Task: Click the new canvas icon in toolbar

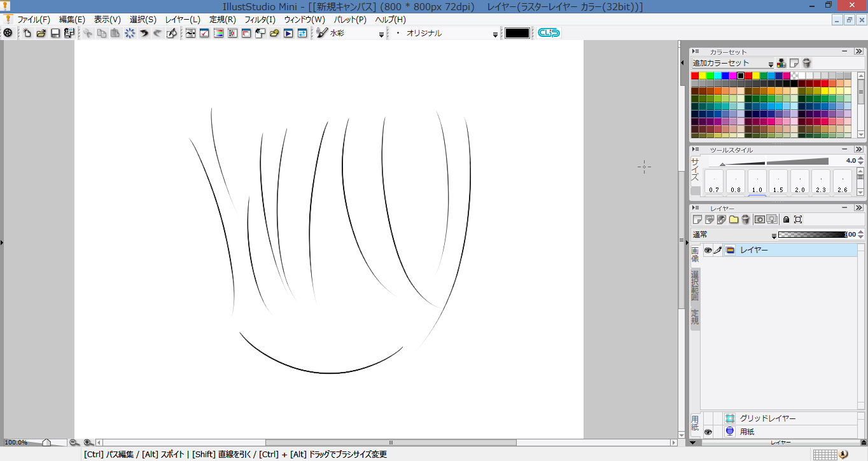Action: click(x=27, y=33)
